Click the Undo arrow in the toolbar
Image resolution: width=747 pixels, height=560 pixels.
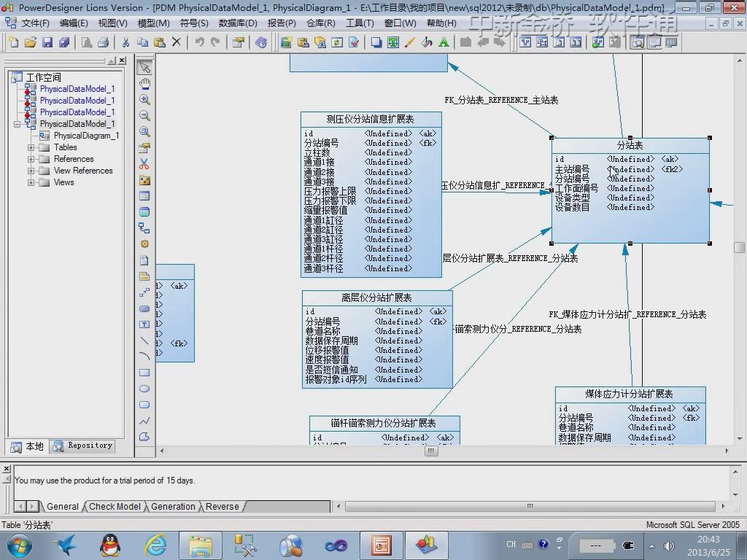[x=199, y=42]
